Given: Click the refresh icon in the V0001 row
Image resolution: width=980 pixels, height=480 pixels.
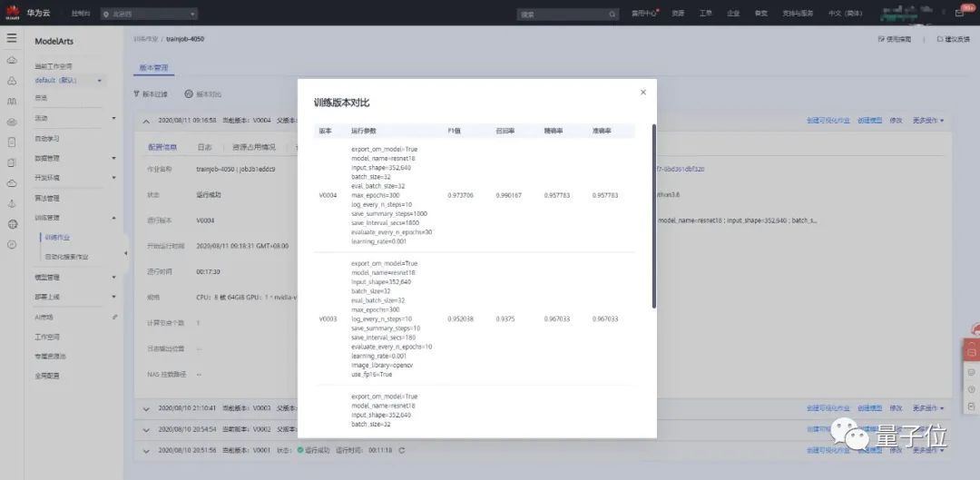Looking at the screenshot, I should 402,450.
